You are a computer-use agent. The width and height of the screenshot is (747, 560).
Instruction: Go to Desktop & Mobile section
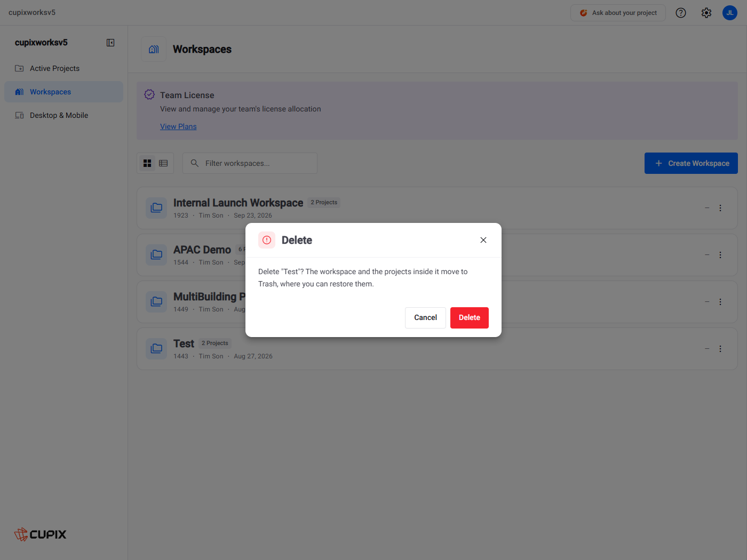pyautogui.click(x=63, y=115)
